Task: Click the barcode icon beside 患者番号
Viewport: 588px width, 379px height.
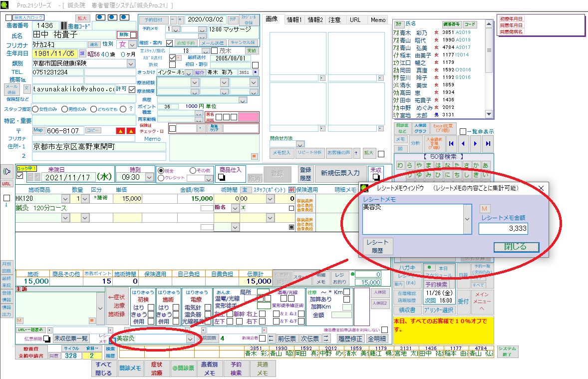Action: click(x=63, y=25)
